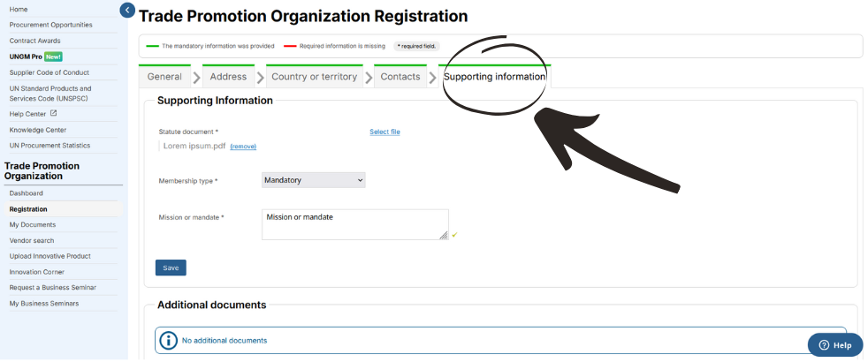Remove the Lorem ipsum.pdf file
868x362 pixels.
click(243, 147)
